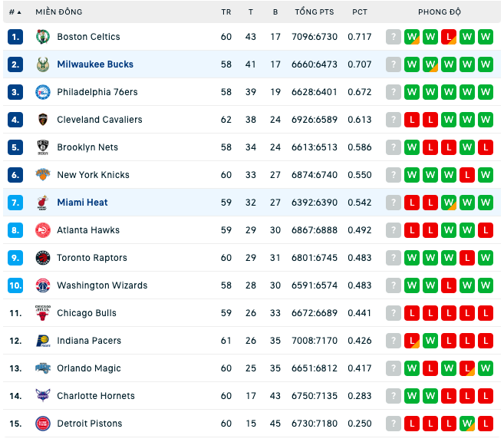The width and height of the screenshot is (504, 442).
Task: Click the Brooklyn Nets shield logo
Action: (42, 147)
